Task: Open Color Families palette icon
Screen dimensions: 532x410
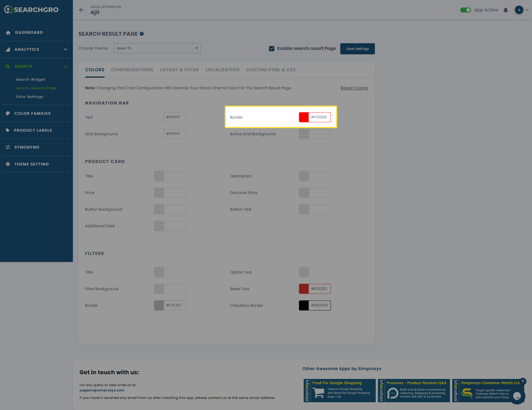Action: pyautogui.click(x=8, y=113)
